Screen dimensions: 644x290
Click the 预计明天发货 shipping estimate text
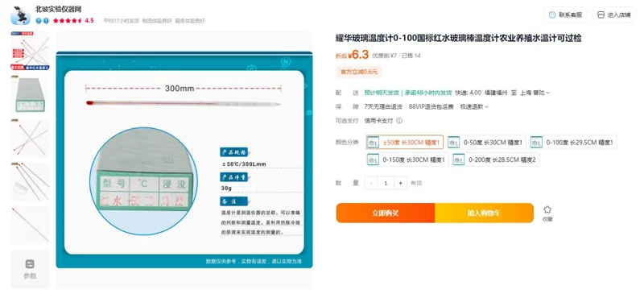(381, 93)
